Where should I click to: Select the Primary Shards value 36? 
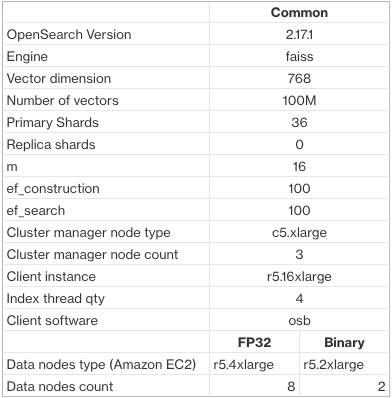click(299, 122)
